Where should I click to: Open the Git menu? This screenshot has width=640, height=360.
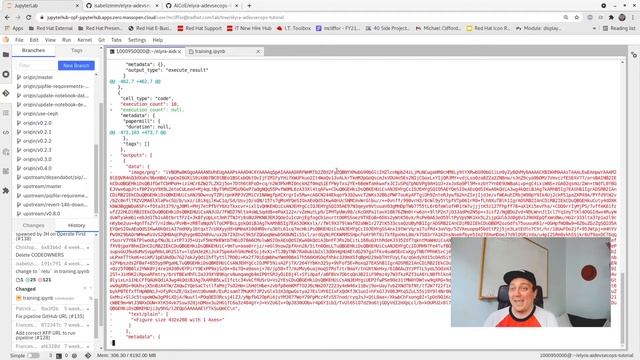pos(101,40)
